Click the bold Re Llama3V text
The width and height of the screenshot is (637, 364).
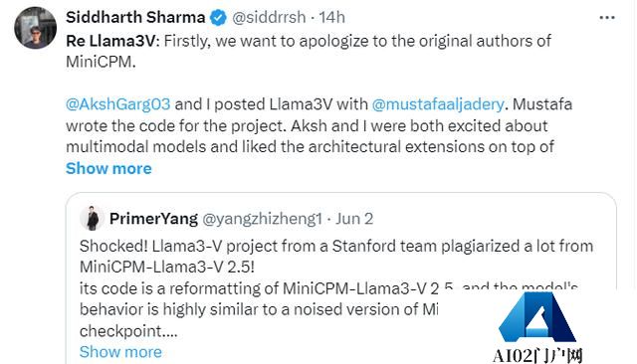[110, 41]
